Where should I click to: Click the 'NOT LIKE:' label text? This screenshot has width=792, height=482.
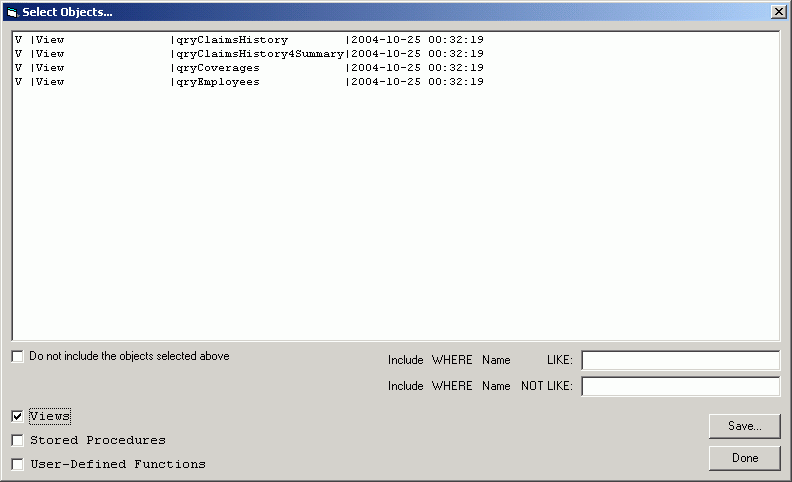(546, 386)
